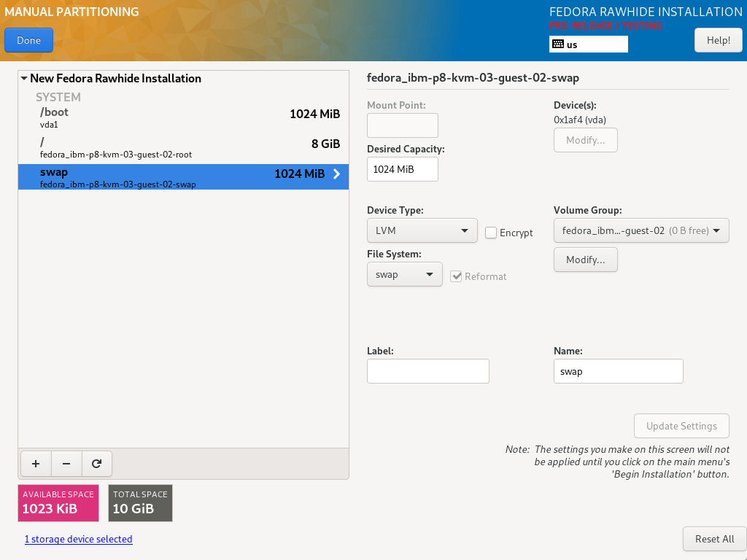Image resolution: width=747 pixels, height=560 pixels.
Task: Collapse New Fedora Rawhide Installation section
Action: [x=24, y=78]
